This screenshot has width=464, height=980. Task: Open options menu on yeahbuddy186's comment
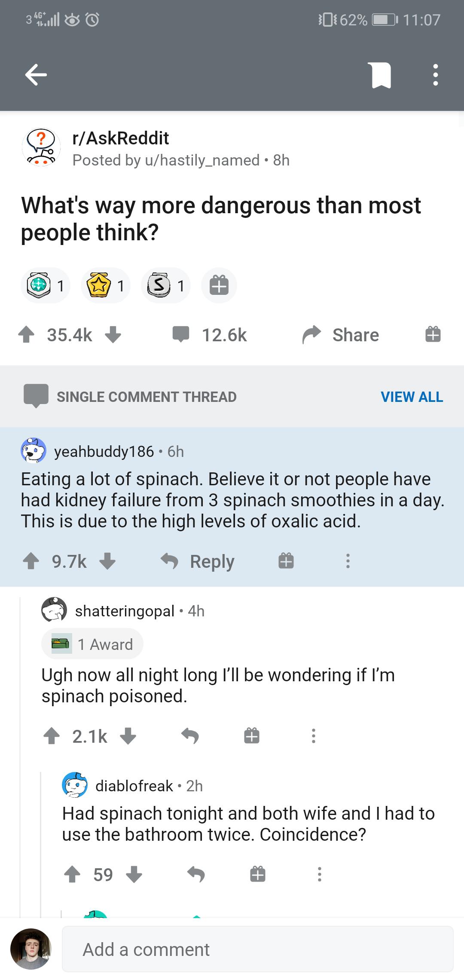[x=348, y=561]
